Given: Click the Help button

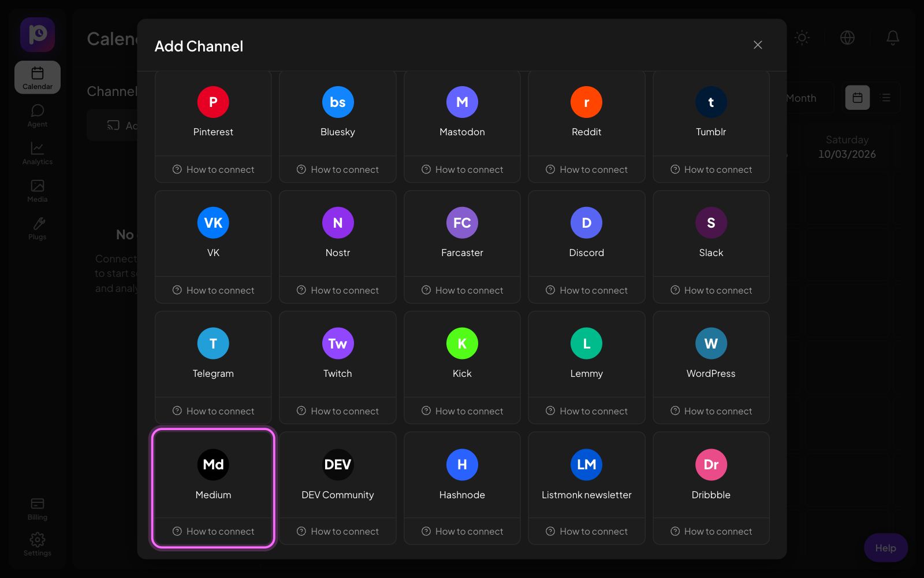Looking at the screenshot, I should 885,548.
